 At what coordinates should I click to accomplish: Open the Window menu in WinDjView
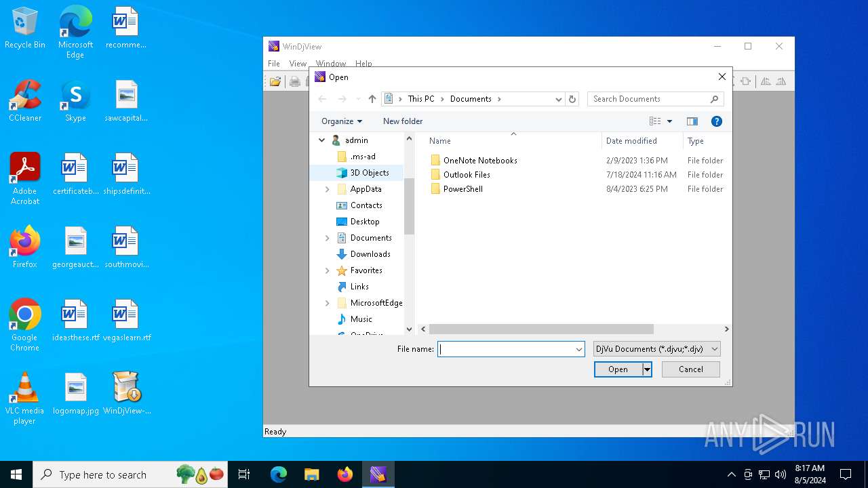point(331,64)
